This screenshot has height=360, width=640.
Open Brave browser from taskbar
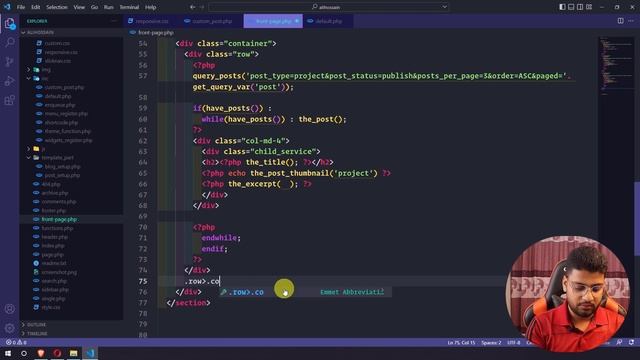[x=41, y=353]
